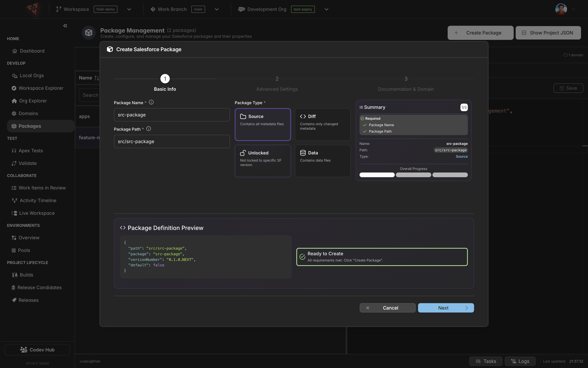Screen dimensions: 588x368
Task: Click the Package Name info icon
Action: point(151,102)
